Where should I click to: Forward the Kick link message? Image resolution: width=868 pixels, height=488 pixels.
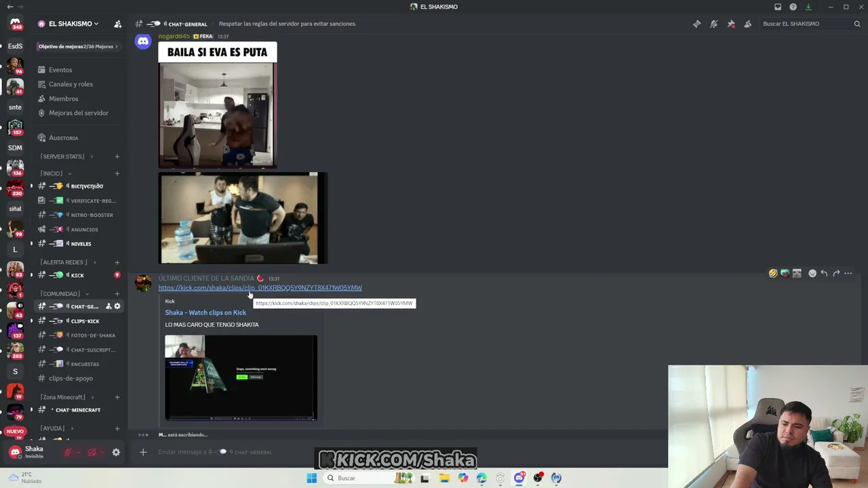(x=836, y=273)
